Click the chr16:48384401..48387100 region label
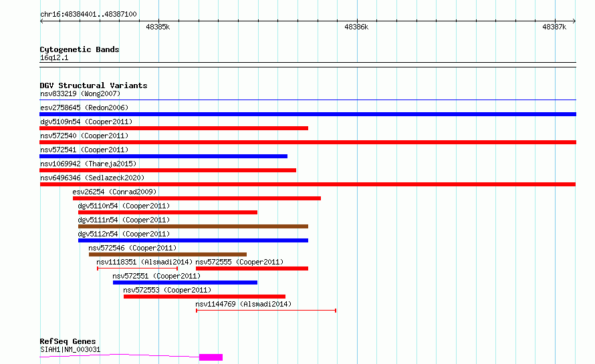Viewport: 595px width, 364px height. [88, 14]
